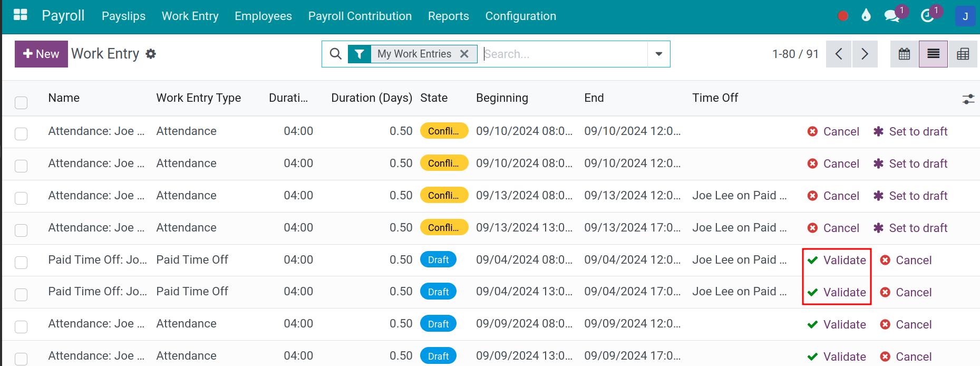980x366 pixels.
Task: Check the first 09/10/2024 attendance row
Action: click(21, 134)
